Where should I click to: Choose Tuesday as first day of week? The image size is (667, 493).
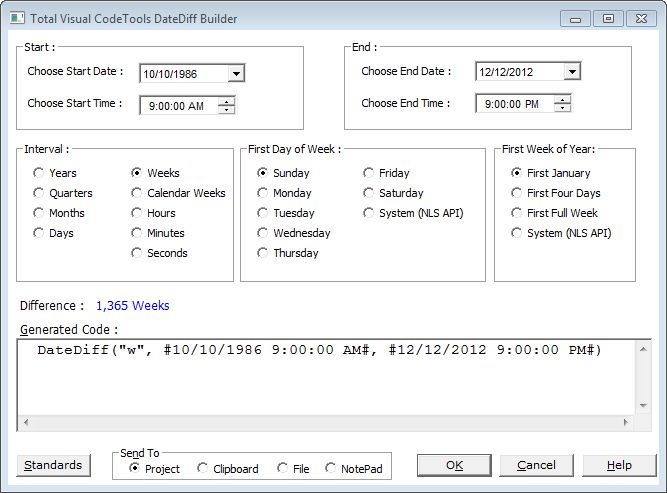point(286,213)
